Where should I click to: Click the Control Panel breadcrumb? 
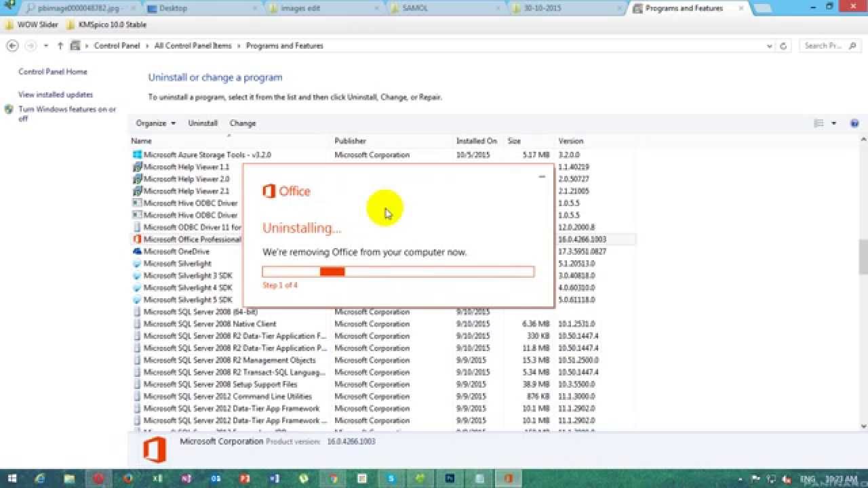(x=117, y=46)
